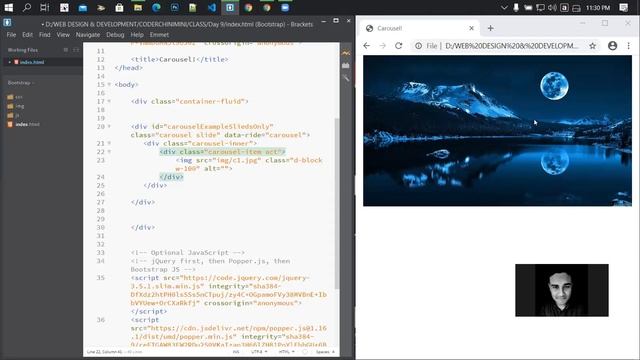
Task: Open File Explorer from taskbar
Action: (x=138, y=7)
